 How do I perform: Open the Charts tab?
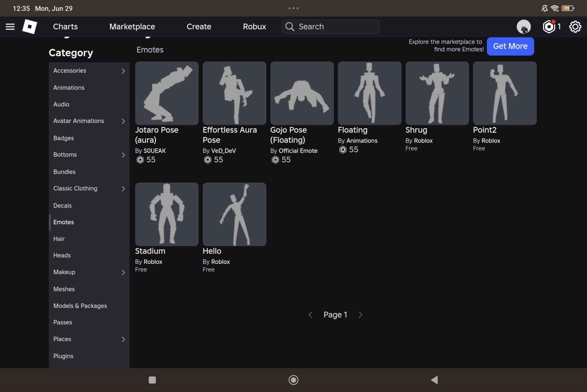click(65, 27)
